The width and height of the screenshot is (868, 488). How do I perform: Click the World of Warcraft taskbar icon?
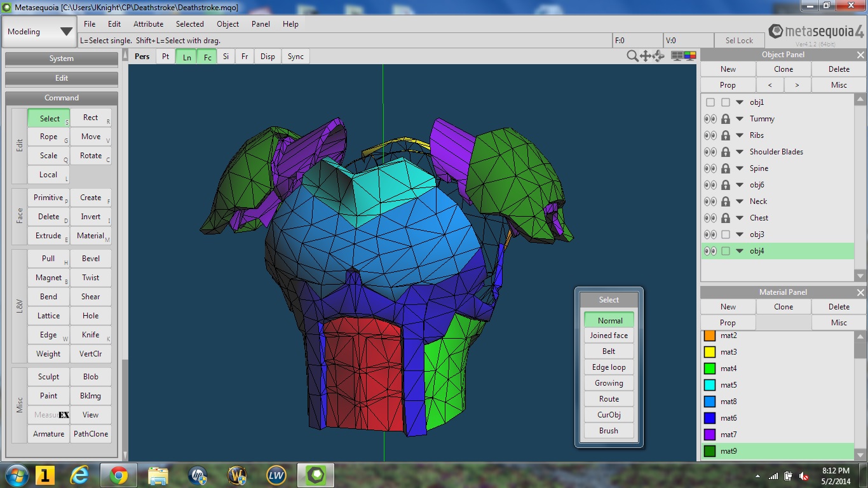click(237, 475)
